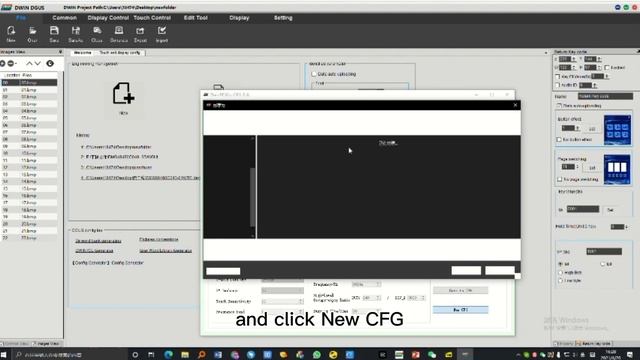Open the images panel header dropdown arrow
The height and width of the screenshot is (360, 640).
point(60,52)
